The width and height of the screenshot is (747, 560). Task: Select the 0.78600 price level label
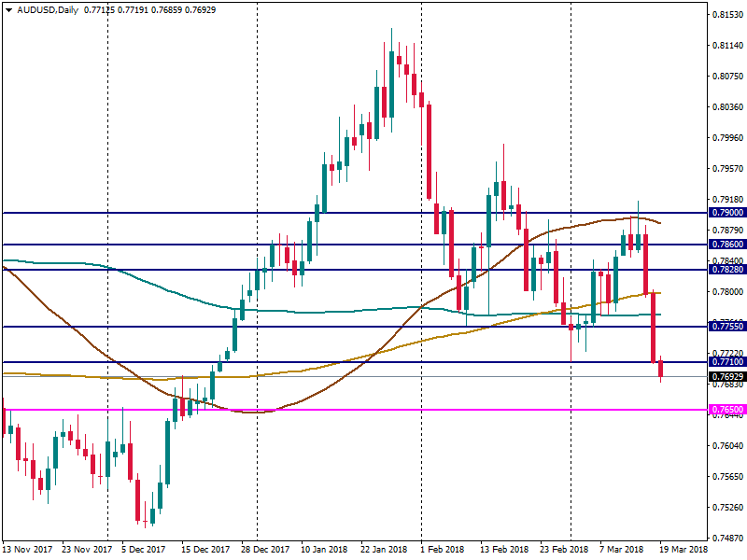726,245
